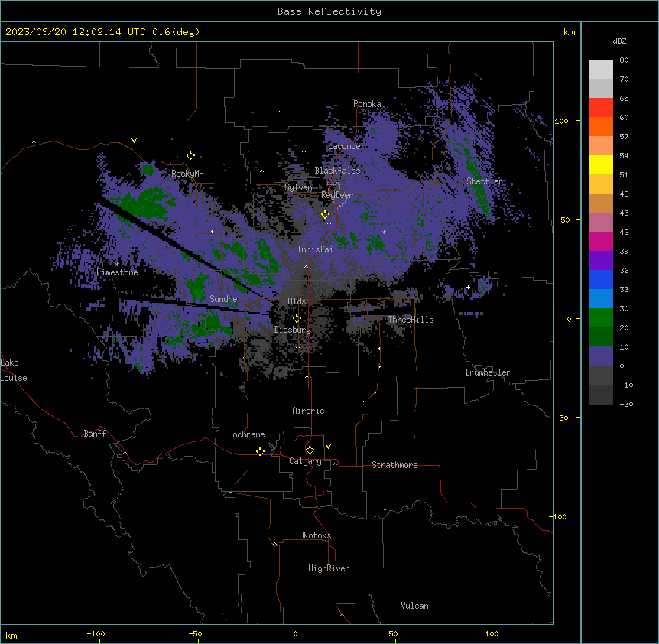This screenshot has height=644, width=659.
Task: Click the white asterisk above Limestone
Action: tap(117, 265)
